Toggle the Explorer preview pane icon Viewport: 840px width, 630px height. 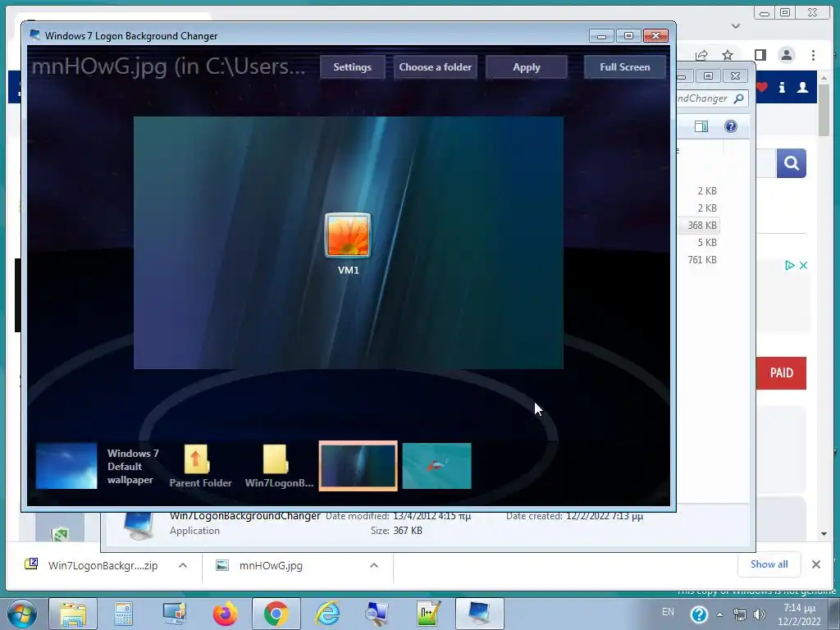[701, 126]
